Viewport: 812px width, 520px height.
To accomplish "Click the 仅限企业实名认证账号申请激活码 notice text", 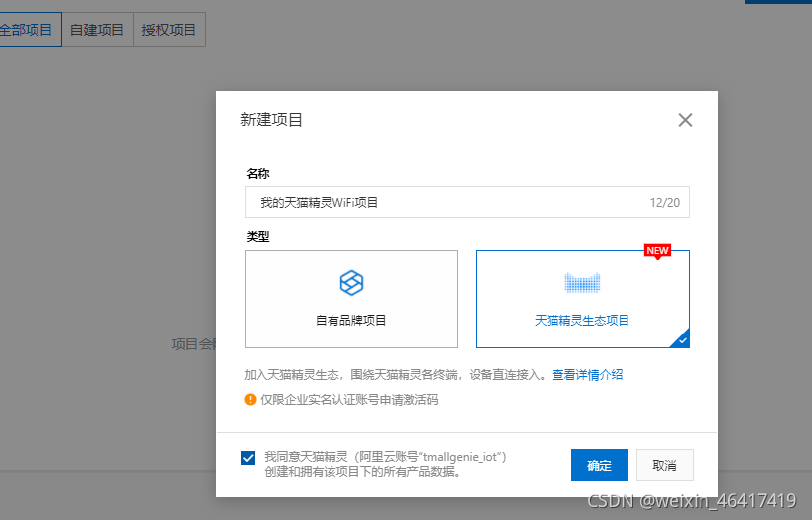I will click(349, 400).
